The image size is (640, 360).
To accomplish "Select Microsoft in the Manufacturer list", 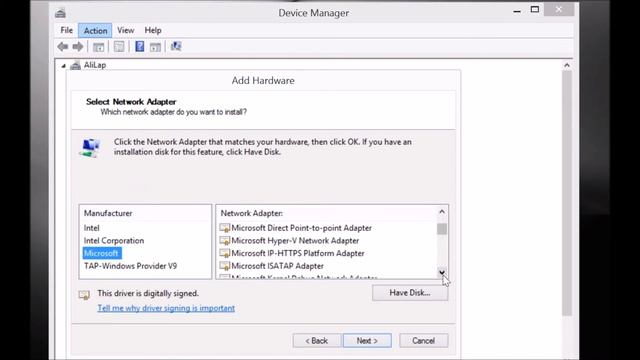I will (102, 253).
